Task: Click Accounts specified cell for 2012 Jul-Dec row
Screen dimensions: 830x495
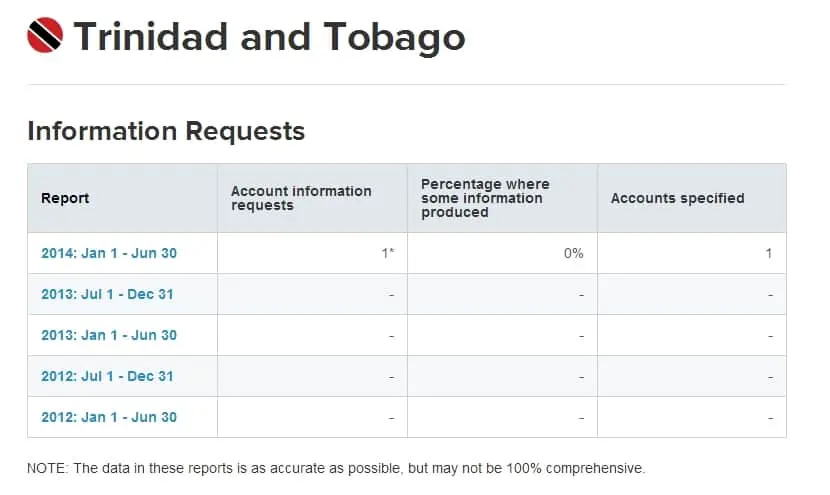Action: 770,376
